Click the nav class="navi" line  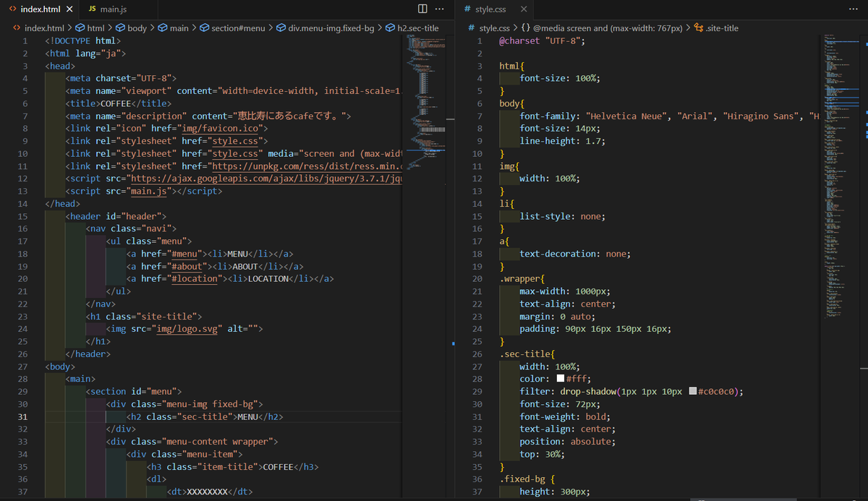(x=129, y=228)
